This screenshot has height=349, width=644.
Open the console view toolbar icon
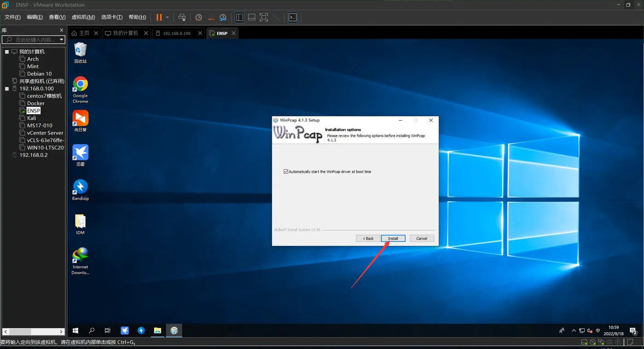pos(293,17)
